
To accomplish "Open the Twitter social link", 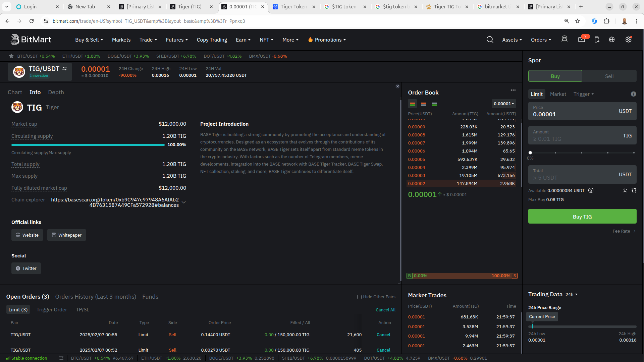I will [26, 268].
